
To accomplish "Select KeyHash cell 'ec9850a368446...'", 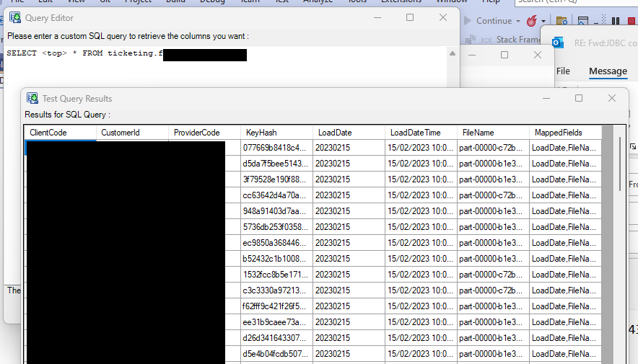I will click(x=276, y=242).
